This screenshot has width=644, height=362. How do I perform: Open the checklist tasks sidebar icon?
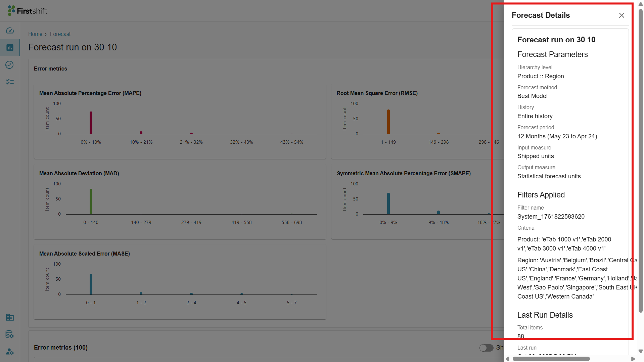click(10, 82)
